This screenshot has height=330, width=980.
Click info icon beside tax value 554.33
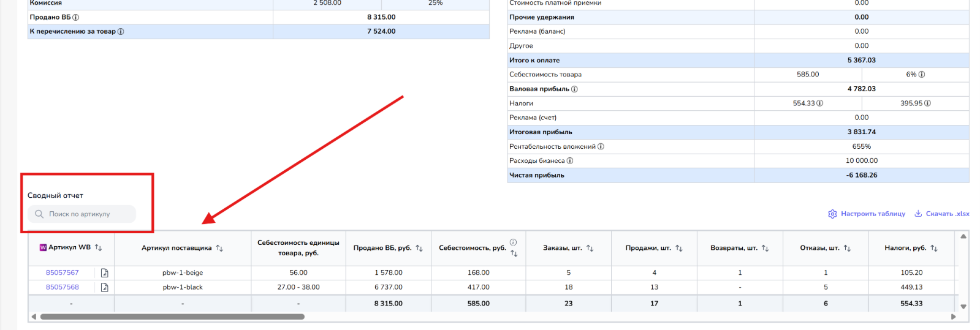coord(820,103)
